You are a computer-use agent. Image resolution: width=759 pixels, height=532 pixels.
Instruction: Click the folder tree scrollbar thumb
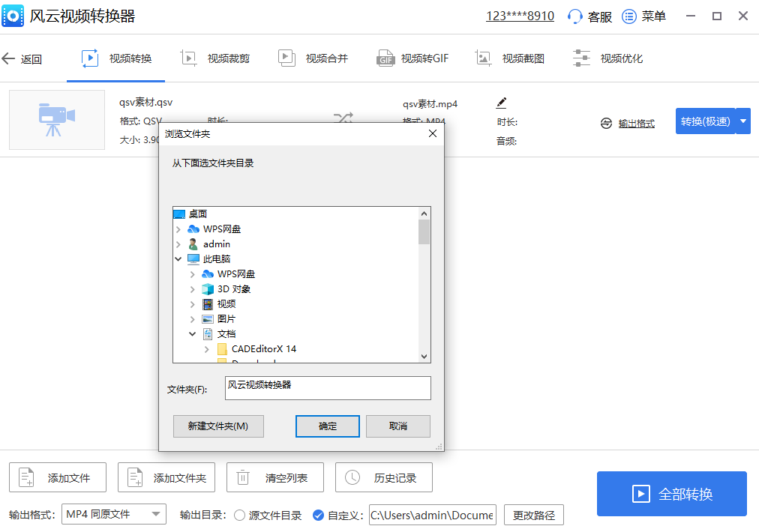point(424,232)
